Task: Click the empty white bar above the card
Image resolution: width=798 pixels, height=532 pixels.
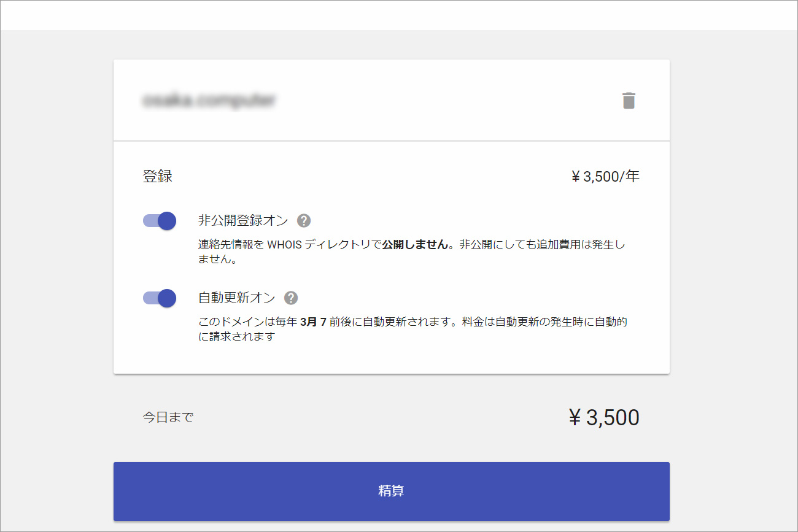Action: click(x=399, y=15)
